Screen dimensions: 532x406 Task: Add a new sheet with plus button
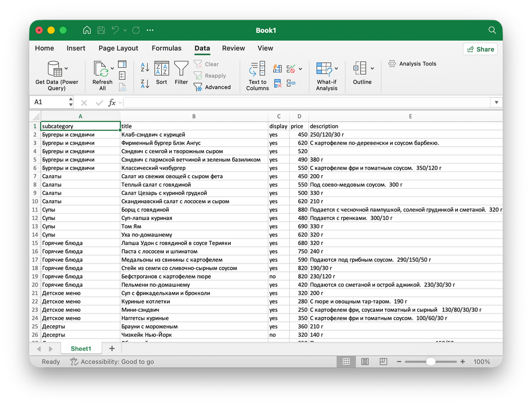112,349
